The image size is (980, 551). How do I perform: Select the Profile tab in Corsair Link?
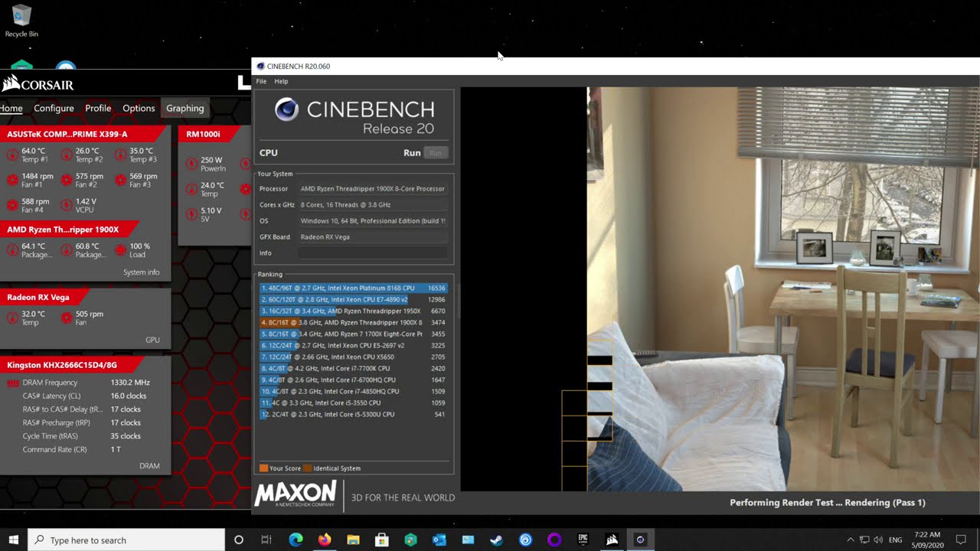[98, 108]
